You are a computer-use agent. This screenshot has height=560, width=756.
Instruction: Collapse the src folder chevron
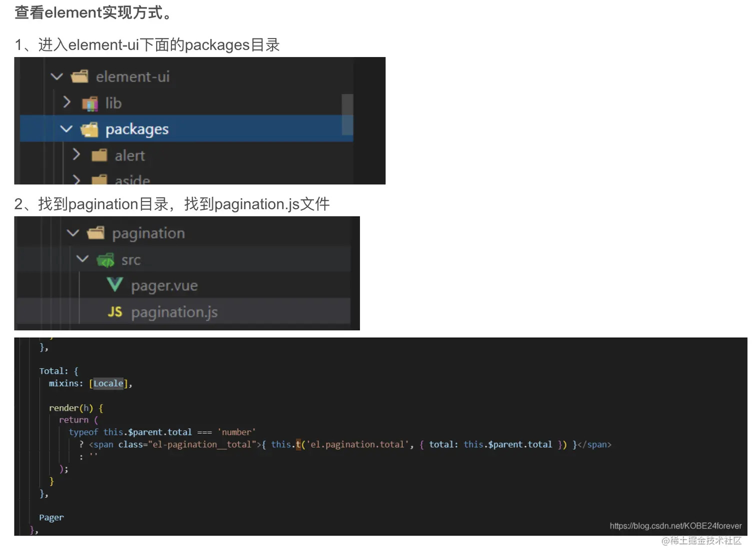[x=82, y=259]
